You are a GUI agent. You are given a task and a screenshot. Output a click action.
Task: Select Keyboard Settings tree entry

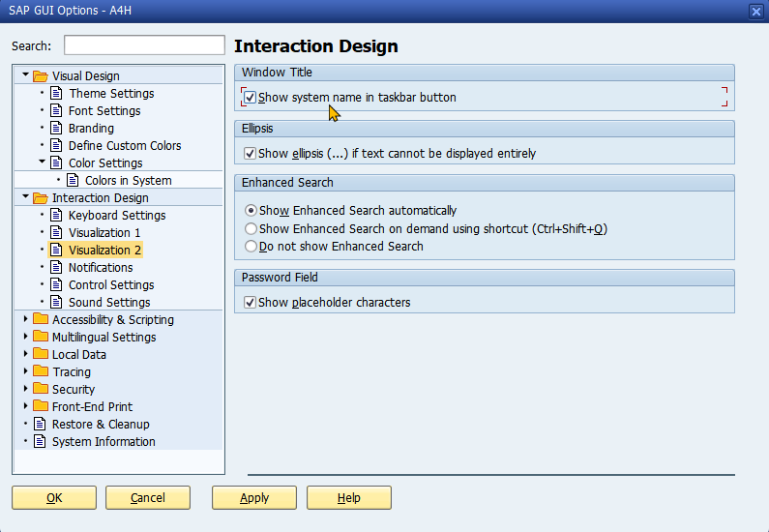tap(117, 216)
